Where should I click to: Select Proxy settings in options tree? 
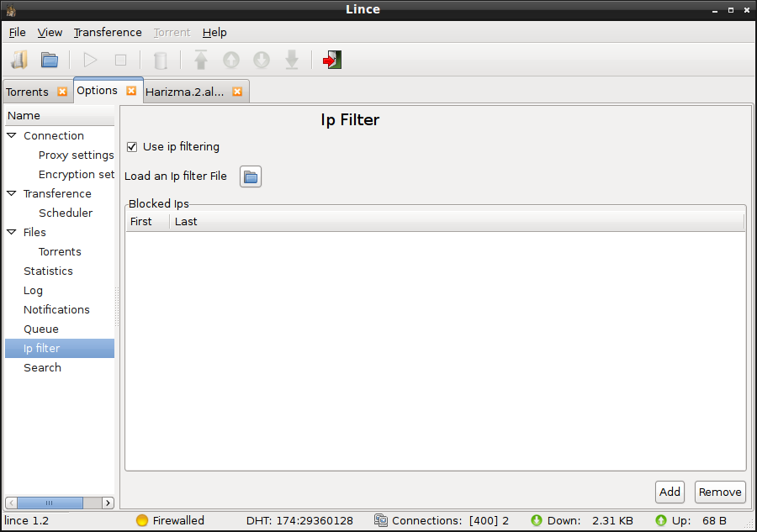[x=77, y=155]
